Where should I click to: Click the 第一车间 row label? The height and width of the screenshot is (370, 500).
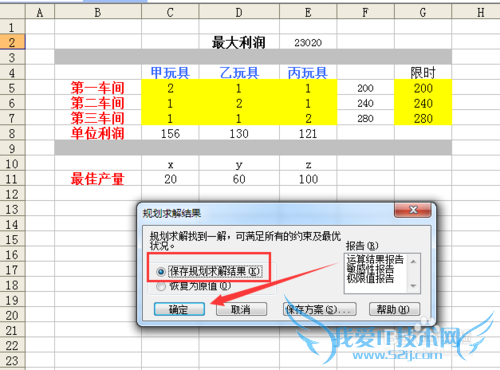[x=98, y=88]
